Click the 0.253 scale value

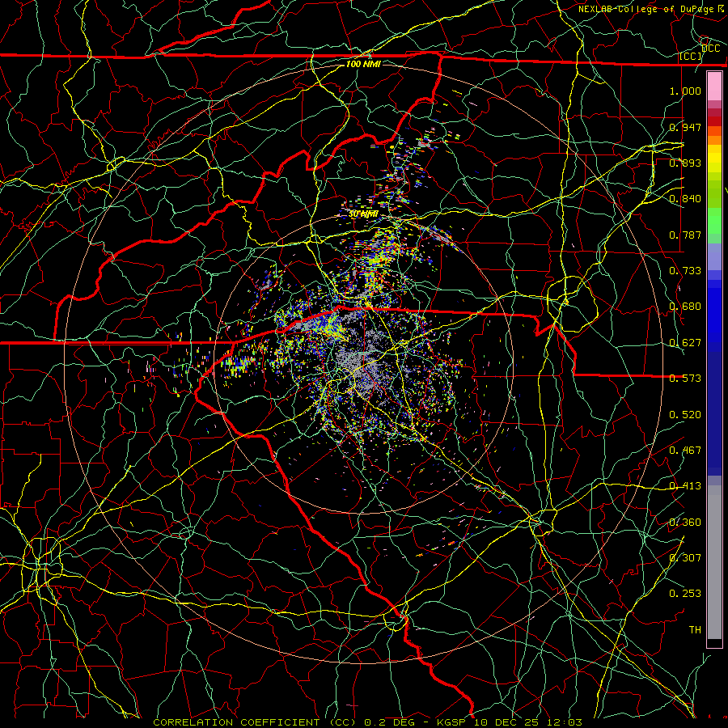(685, 594)
